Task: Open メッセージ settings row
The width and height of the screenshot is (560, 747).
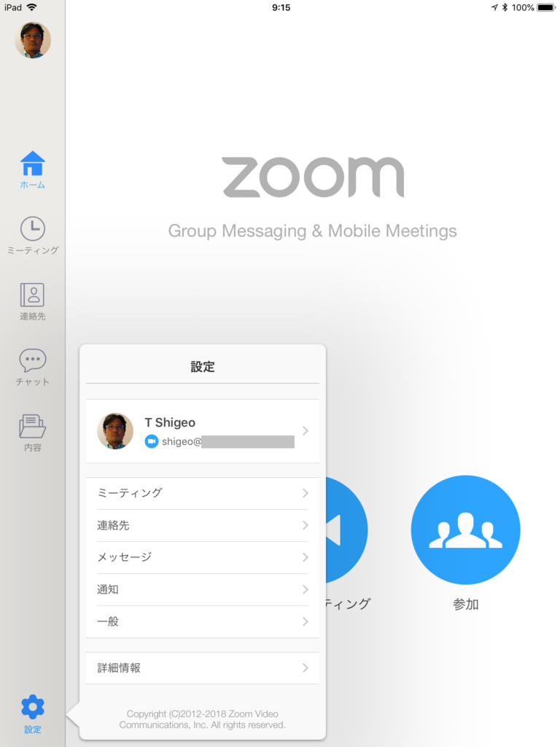Action: (x=203, y=557)
